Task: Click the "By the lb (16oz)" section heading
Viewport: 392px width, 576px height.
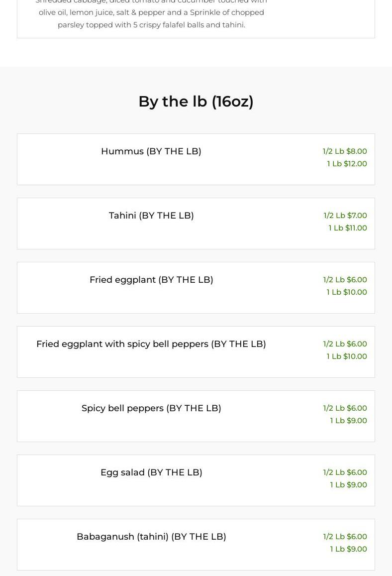Action: (x=196, y=102)
